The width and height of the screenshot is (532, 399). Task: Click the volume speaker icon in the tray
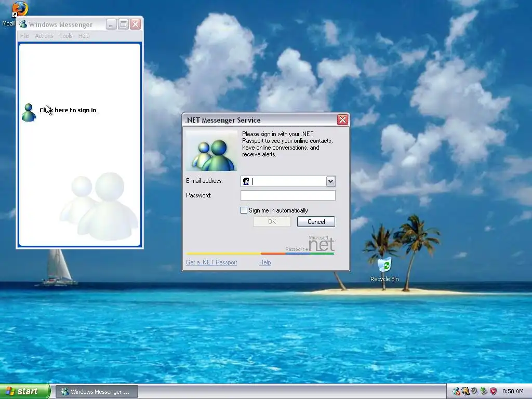point(474,391)
